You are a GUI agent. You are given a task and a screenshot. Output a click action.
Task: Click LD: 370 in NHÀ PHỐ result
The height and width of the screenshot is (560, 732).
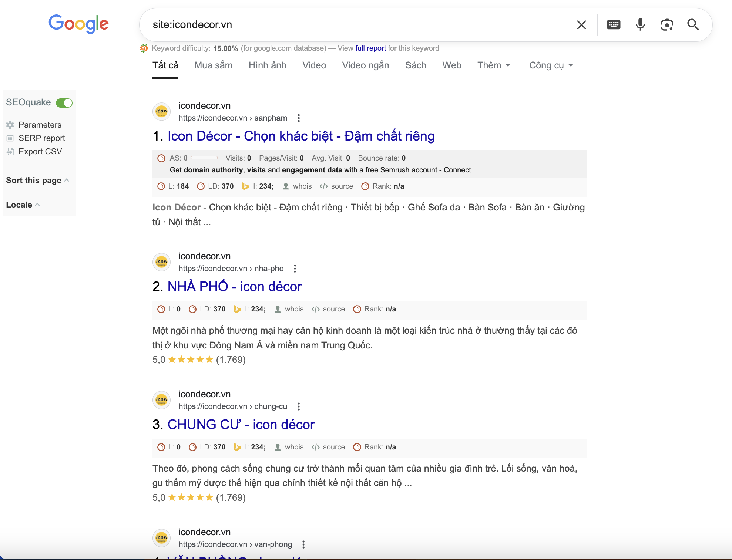tap(207, 309)
